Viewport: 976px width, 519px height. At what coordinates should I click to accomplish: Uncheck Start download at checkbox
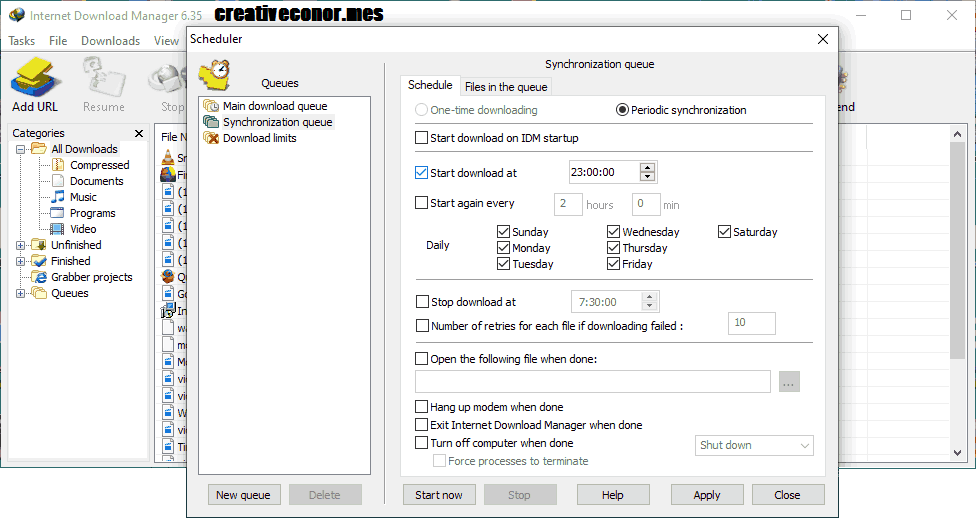coord(421,172)
